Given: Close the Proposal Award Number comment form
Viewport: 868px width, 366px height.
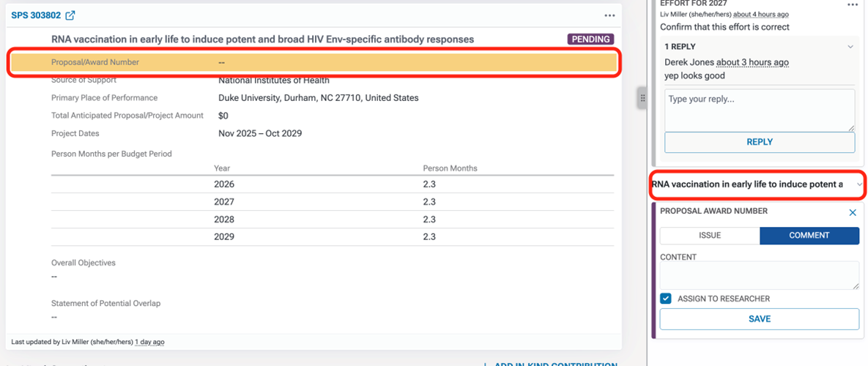Looking at the screenshot, I should click(853, 212).
